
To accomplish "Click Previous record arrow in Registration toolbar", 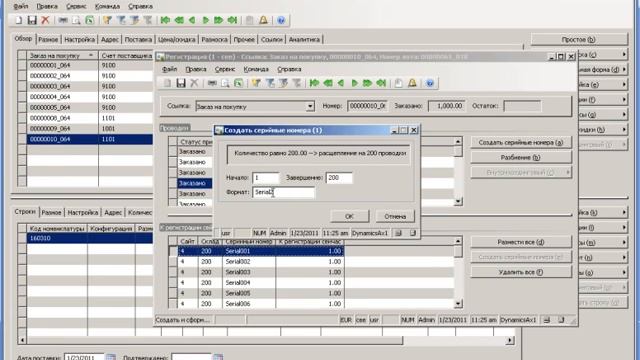I will coord(341,83).
